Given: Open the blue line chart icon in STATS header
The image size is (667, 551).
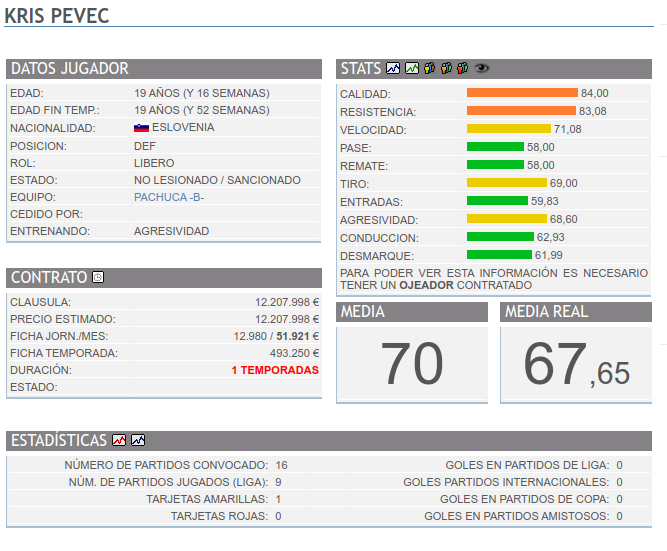Looking at the screenshot, I should click(x=393, y=69).
